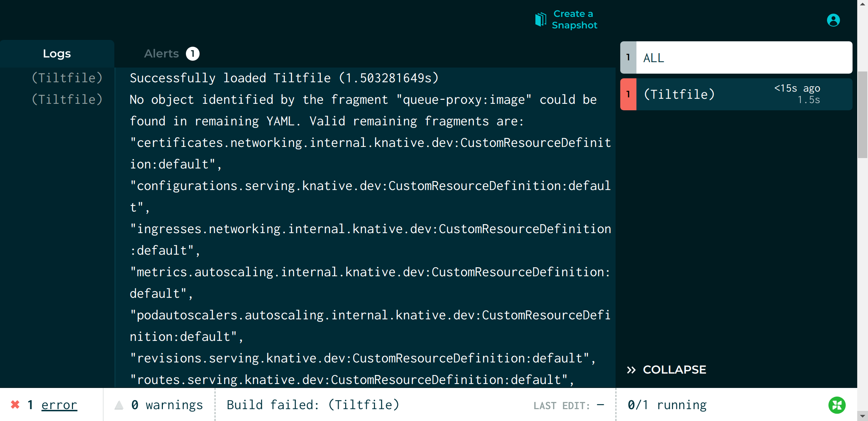Click the second (Tiltfile) log source label
This screenshot has height=421, width=868.
(67, 100)
